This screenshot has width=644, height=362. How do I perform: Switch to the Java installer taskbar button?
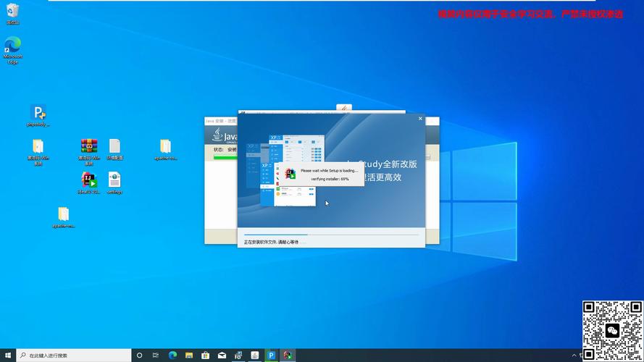tap(255, 355)
